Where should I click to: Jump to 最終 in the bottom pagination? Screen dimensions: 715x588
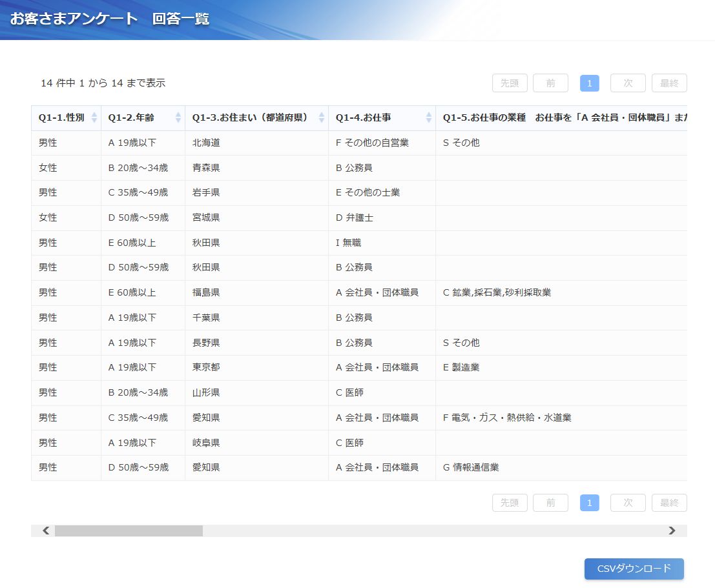669,503
